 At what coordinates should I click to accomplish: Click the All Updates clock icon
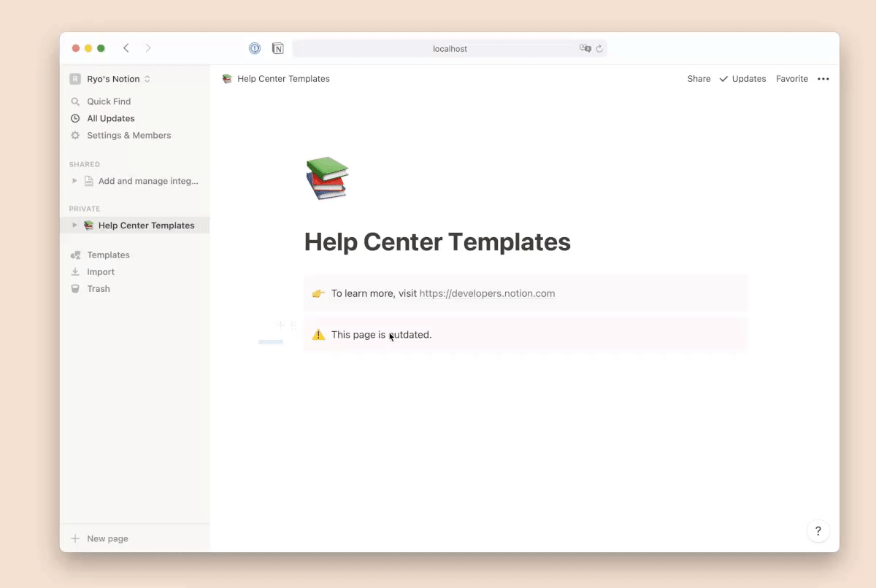(x=75, y=118)
